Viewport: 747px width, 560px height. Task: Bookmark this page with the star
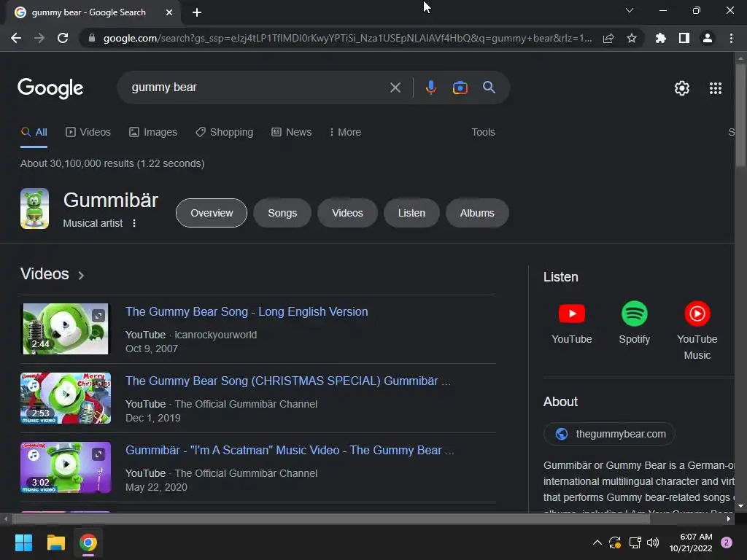[x=632, y=38]
